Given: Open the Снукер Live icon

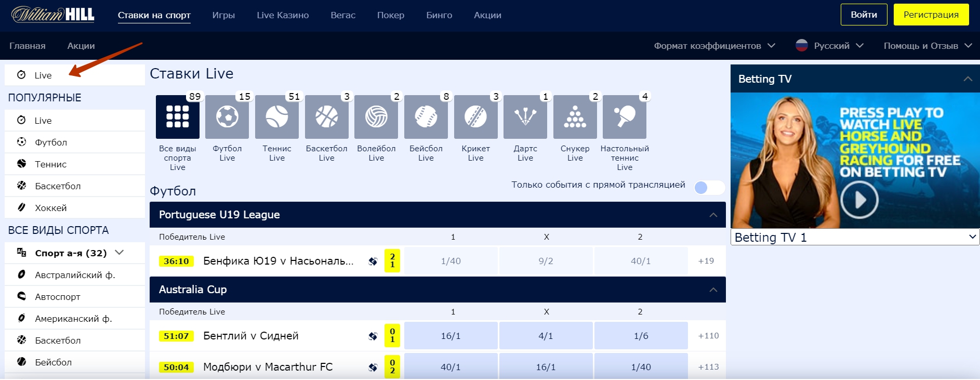Looking at the screenshot, I should click(575, 117).
